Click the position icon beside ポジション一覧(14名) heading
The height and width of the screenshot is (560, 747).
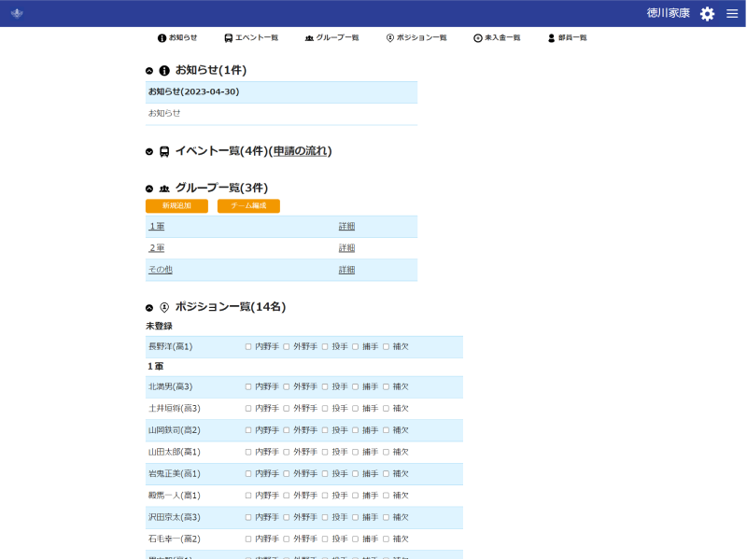pyautogui.click(x=164, y=307)
